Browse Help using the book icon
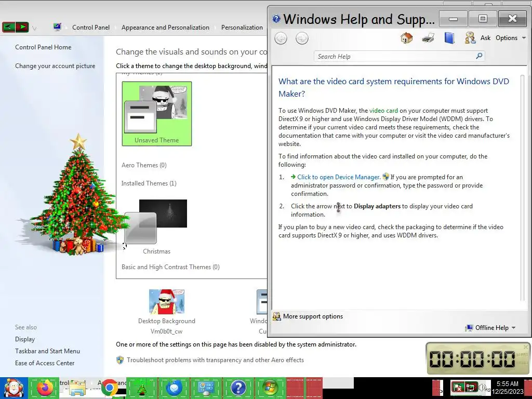 [x=449, y=37]
